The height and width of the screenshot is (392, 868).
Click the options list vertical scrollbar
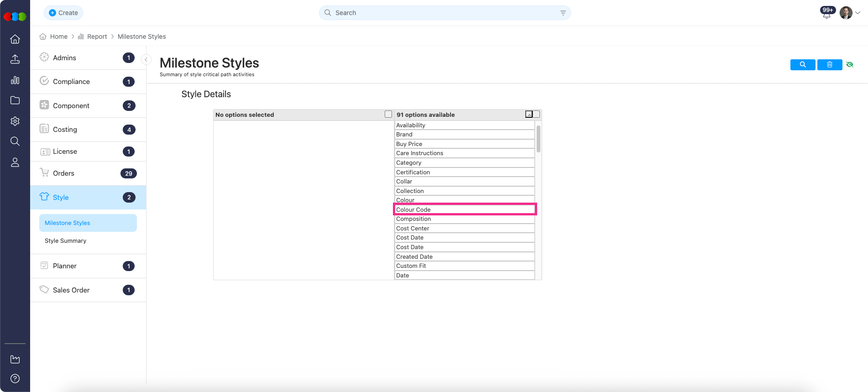tap(539, 139)
